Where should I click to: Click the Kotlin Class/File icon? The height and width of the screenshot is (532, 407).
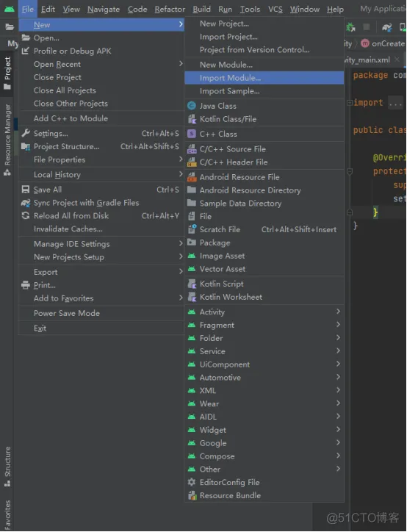(x=192, y=119)
